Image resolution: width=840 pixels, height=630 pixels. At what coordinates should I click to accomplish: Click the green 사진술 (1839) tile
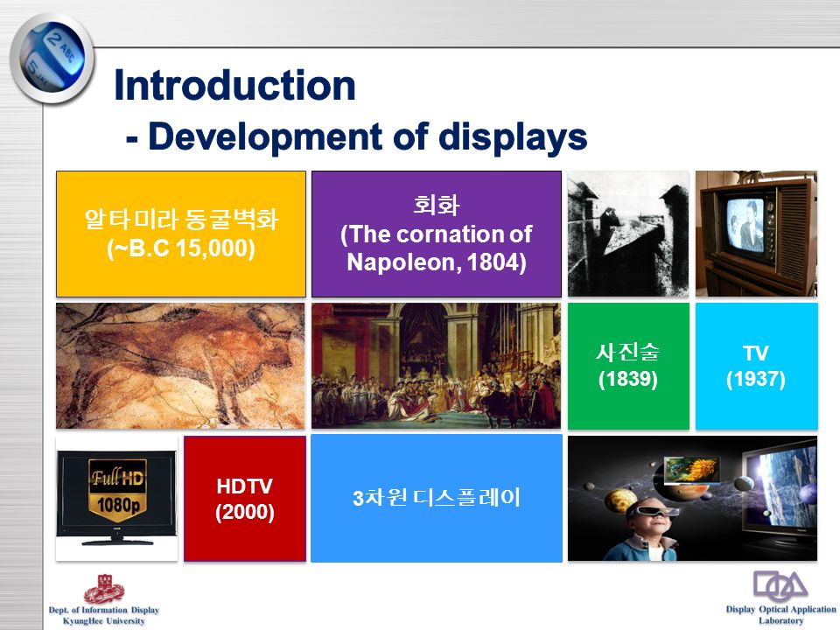[628, 366]
